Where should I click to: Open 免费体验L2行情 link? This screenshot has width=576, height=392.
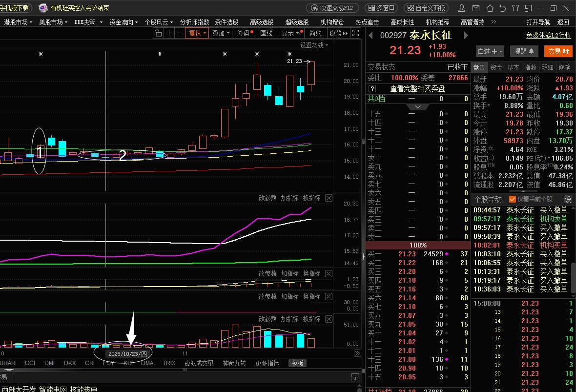(x=549, y=35)
